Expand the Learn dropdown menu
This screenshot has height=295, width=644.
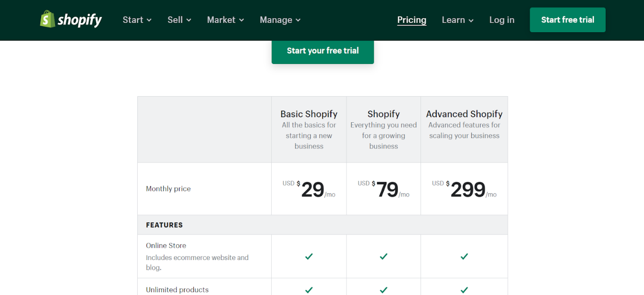click(x=458, y=20)
